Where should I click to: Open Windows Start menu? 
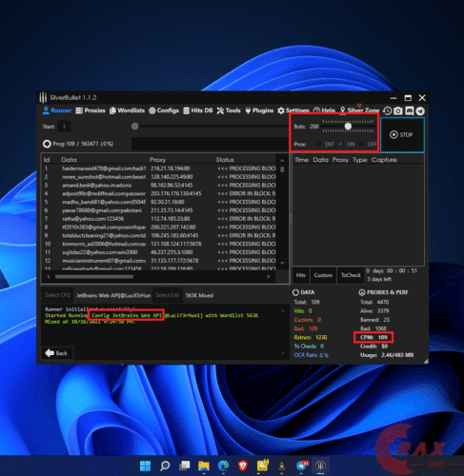(x=146, y=466)
